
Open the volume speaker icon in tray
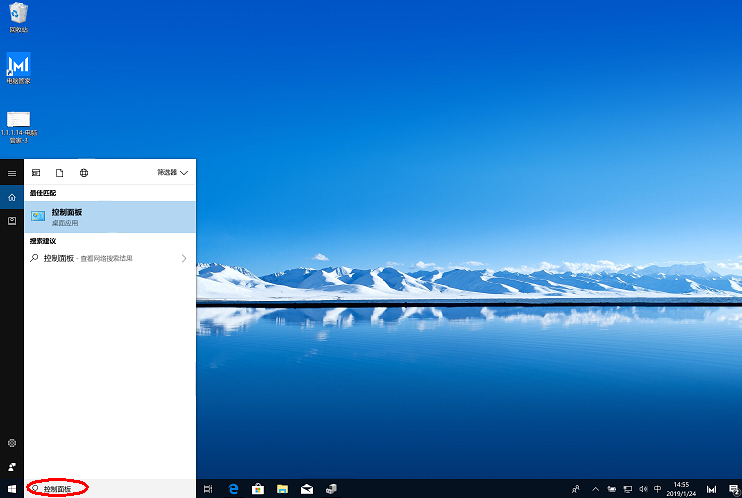click(641, 489)
